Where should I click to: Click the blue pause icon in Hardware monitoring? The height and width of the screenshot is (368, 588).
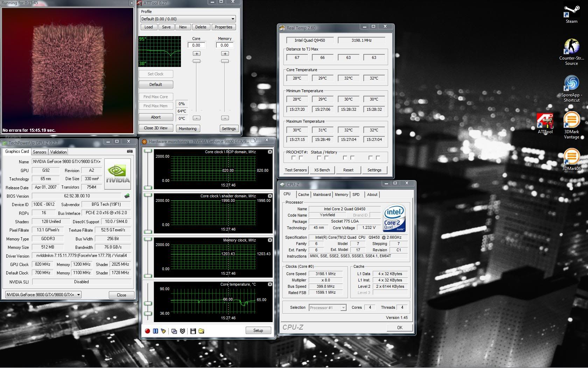click(x=155, y=331)
